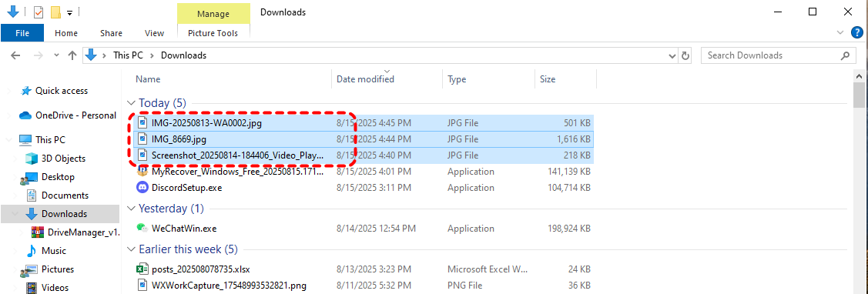Collapse the Earlier this week group
Screen dimensions: 868x294
tap(132, 249)
